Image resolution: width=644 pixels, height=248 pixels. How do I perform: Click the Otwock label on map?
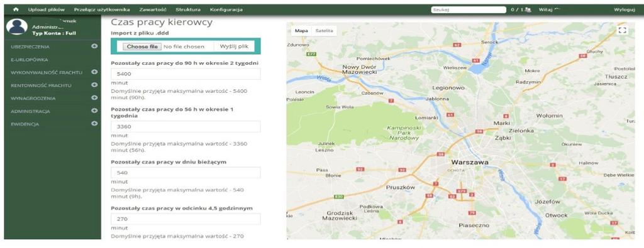tap(556, 215)
